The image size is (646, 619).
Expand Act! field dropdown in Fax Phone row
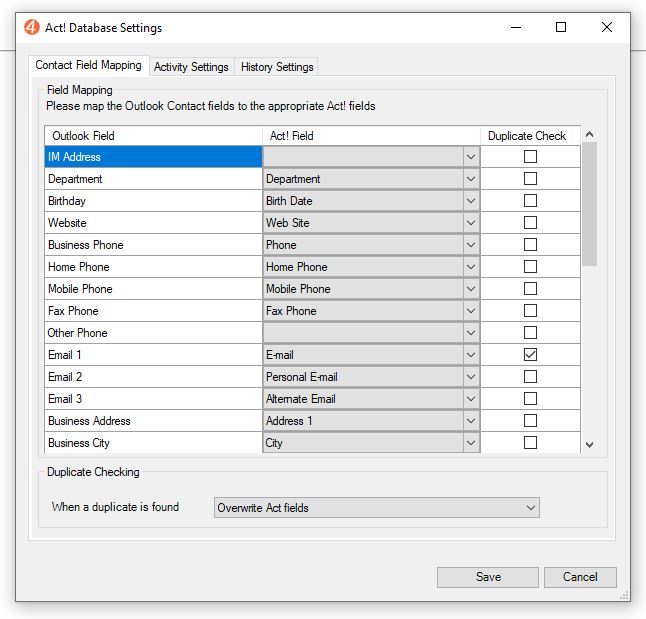pos(470,311)
